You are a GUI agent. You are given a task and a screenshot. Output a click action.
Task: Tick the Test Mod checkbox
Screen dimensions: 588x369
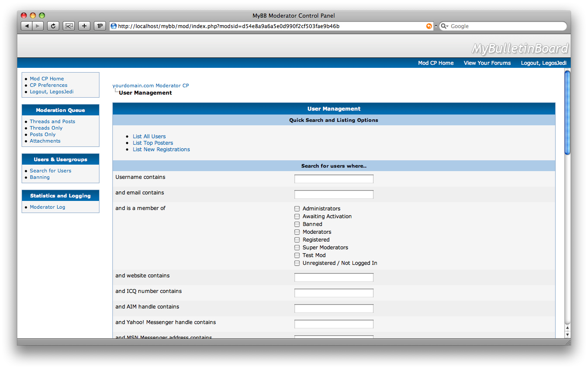coord(297,255)
